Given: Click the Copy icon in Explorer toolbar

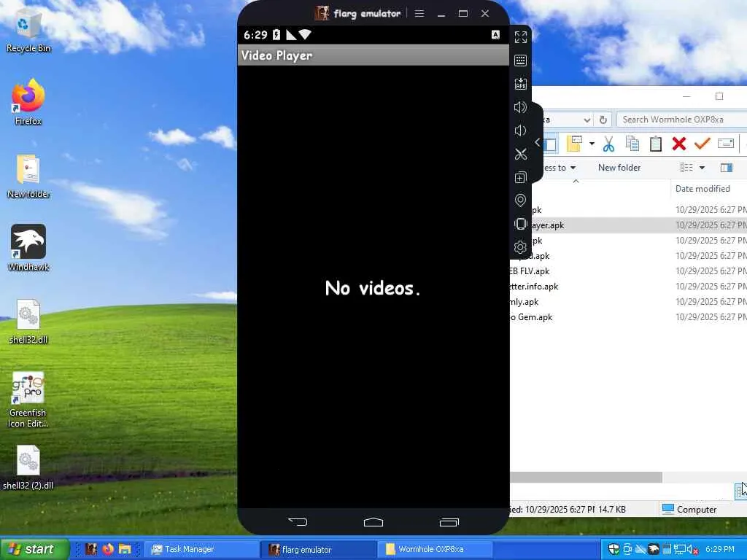Looking at the screenshot, I should coord(632,144).
